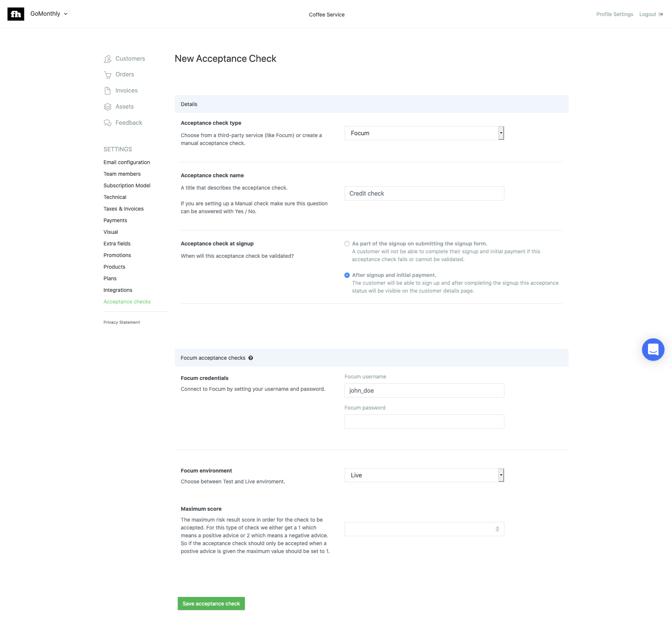Open Subscription Model settings

[x=127, y=185]
